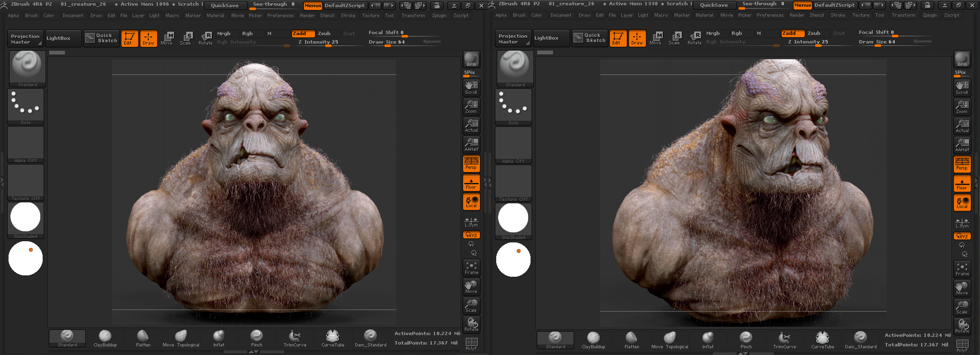Click QuickSave button in right ZBrush window

(714, 5)
